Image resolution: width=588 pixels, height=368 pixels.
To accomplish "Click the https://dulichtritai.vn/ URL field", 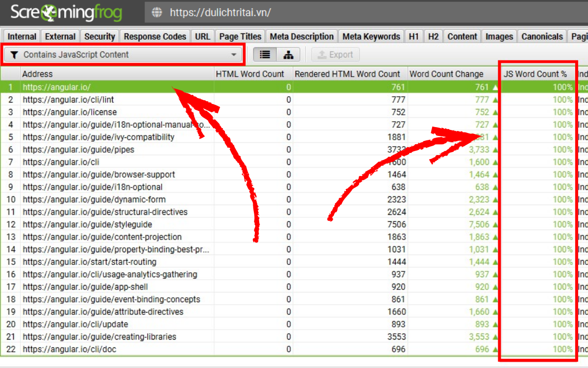I will coord(343,13).
